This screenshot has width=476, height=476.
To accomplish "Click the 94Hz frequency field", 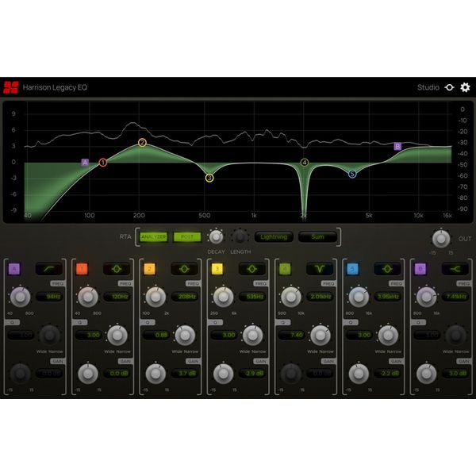I will 49,297.
